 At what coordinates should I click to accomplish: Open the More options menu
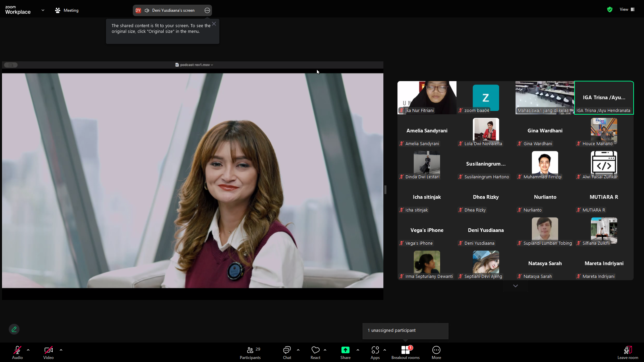[436, 352]
